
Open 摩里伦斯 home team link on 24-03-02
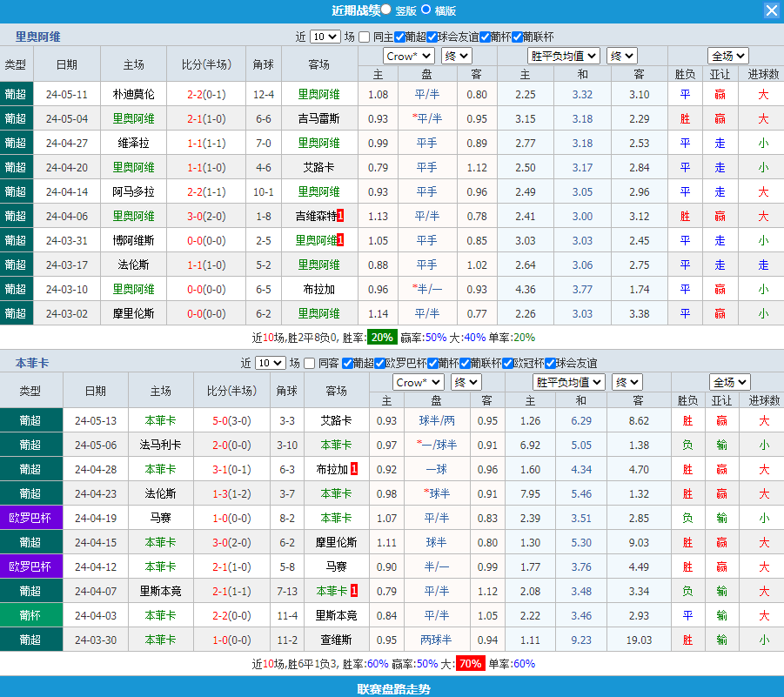point(133,313)
